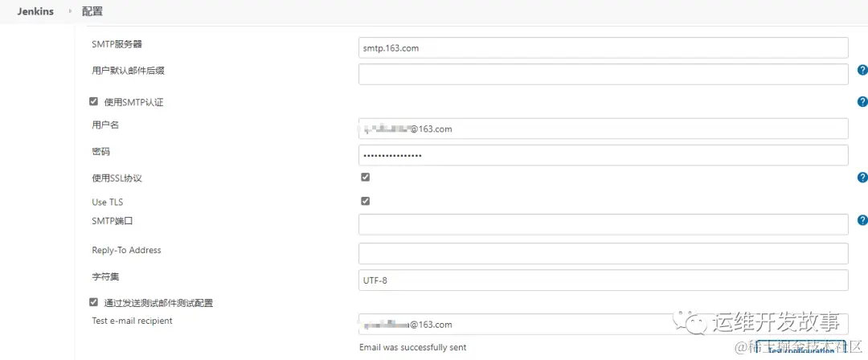Click the 用户默认邮件后缀 label
868x360 pixels.
[x=129, y=71]
